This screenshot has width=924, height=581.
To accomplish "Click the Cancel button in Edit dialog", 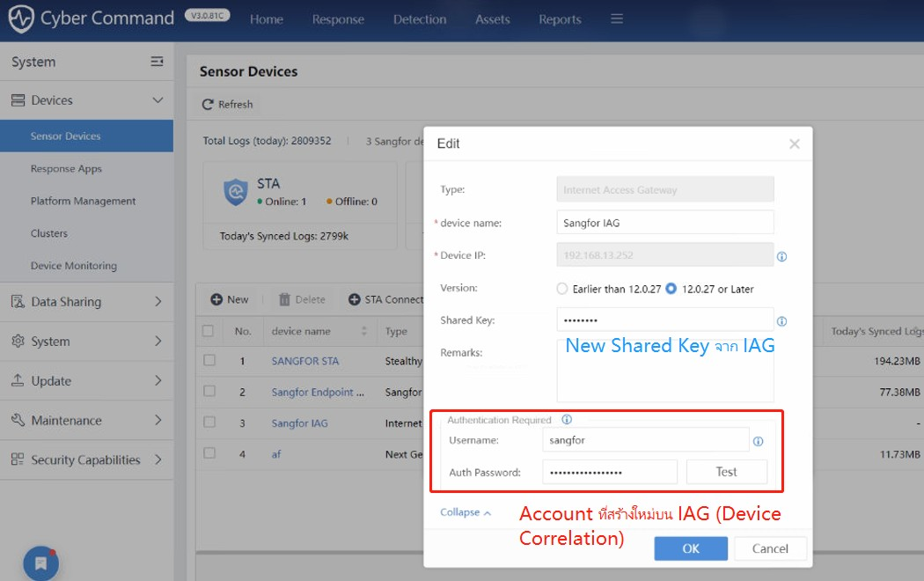I will click(x=770, y=548).
